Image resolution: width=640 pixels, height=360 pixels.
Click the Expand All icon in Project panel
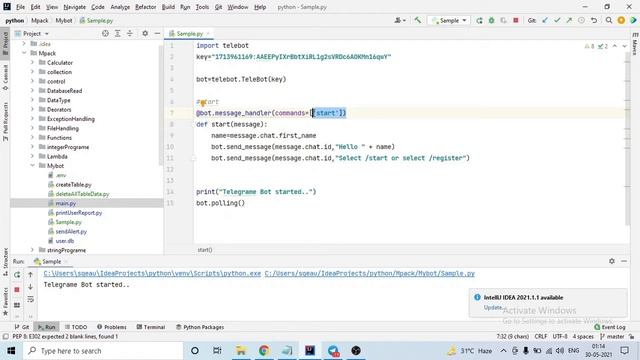coord(118,33)
